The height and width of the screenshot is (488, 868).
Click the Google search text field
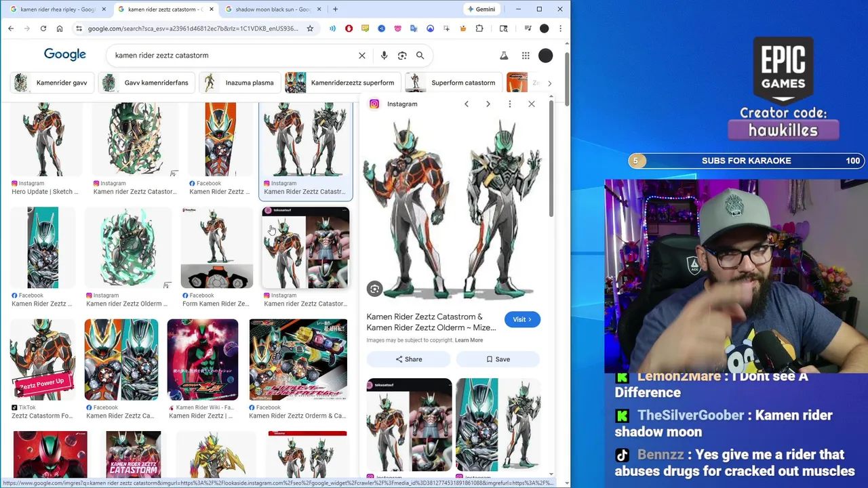click(231, 56)
